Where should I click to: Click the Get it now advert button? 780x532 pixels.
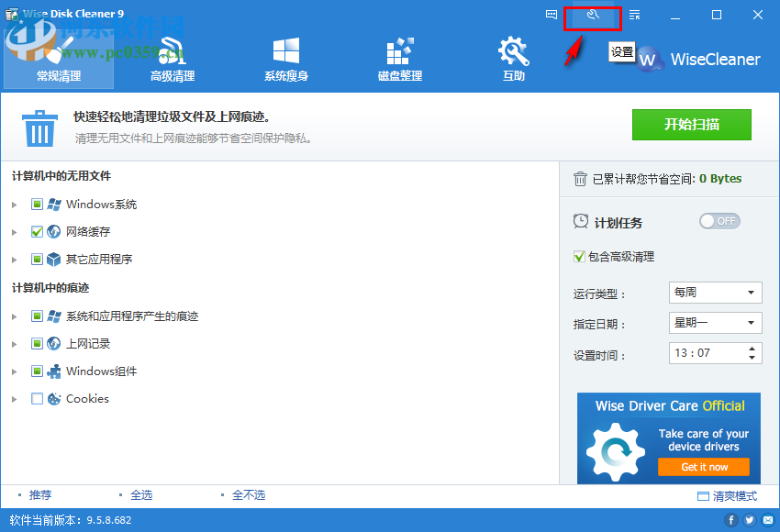(x=704, y=467)
